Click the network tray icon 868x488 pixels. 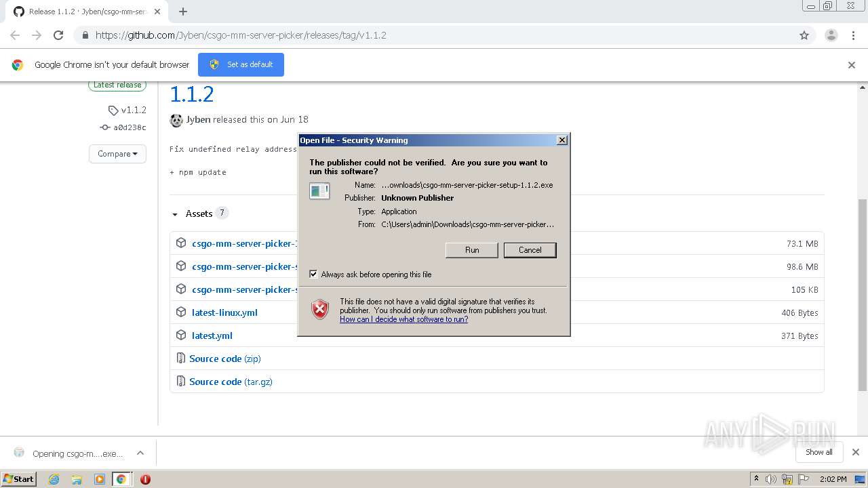(787, 479)
